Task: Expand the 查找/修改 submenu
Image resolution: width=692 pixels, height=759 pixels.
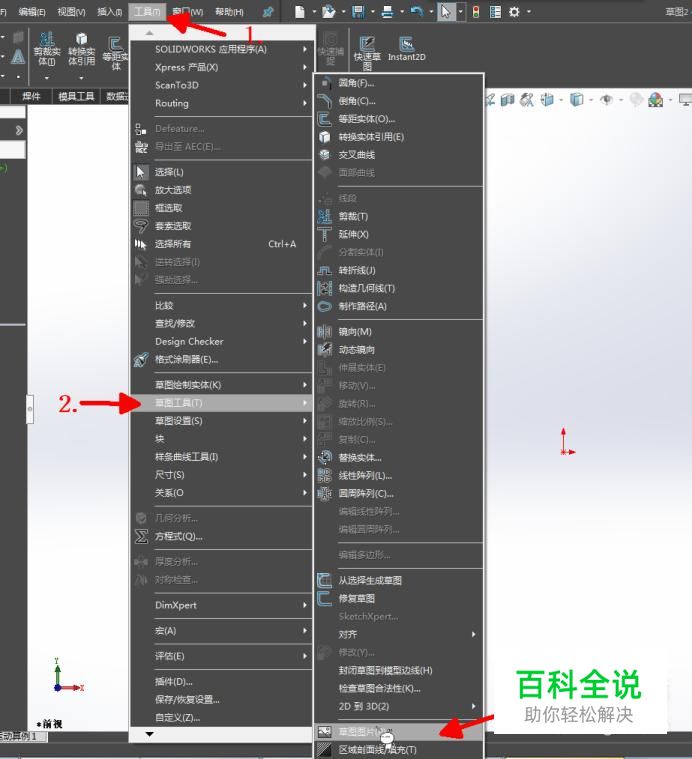Action: (x=222, y=323)
